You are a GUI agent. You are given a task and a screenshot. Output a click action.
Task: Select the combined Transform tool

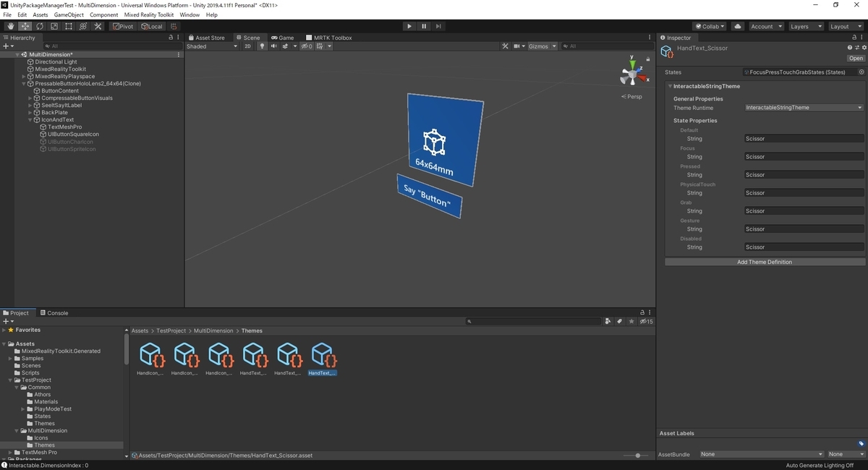(x=82, y=26)
